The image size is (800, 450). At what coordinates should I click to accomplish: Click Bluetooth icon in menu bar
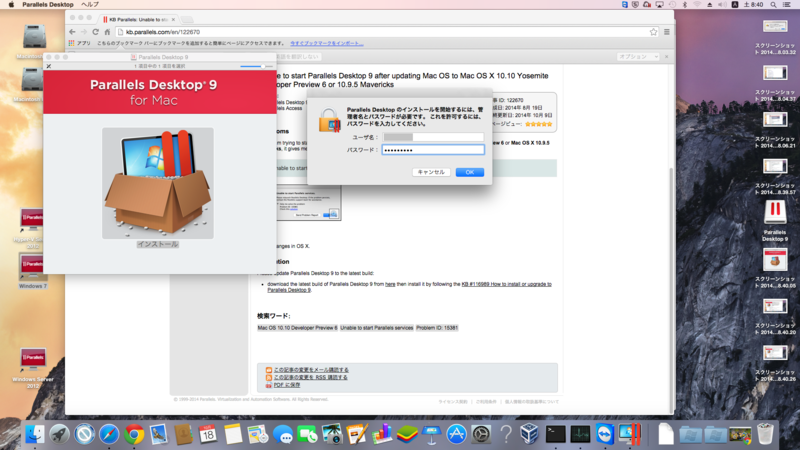(x=685, y=5)
